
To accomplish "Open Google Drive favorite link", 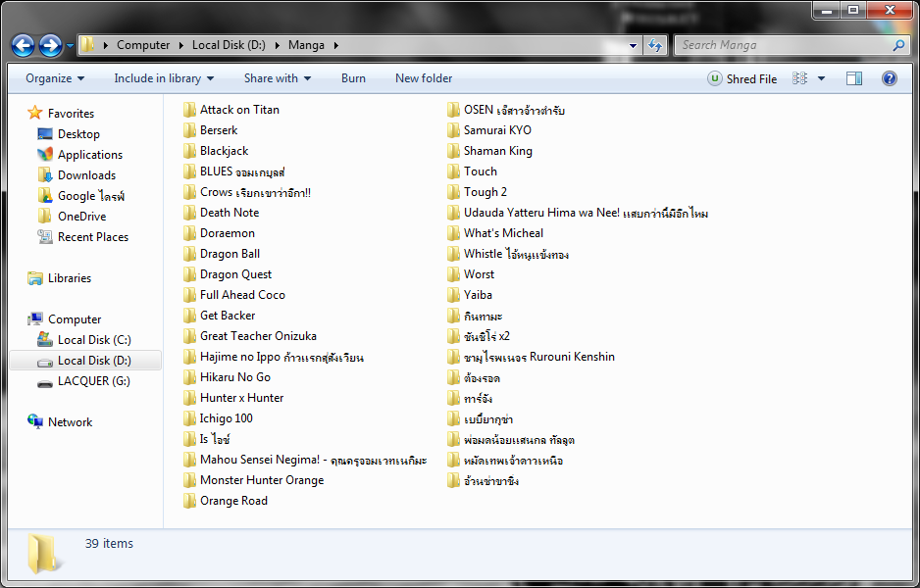I will [81, 195].
